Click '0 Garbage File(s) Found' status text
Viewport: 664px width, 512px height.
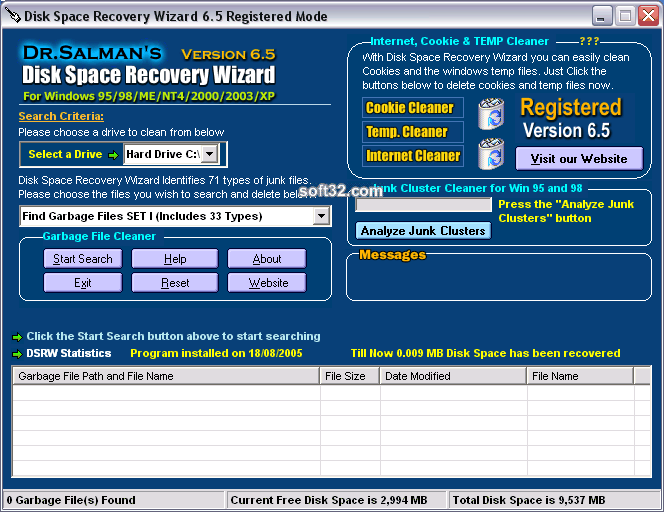(71, 500)
